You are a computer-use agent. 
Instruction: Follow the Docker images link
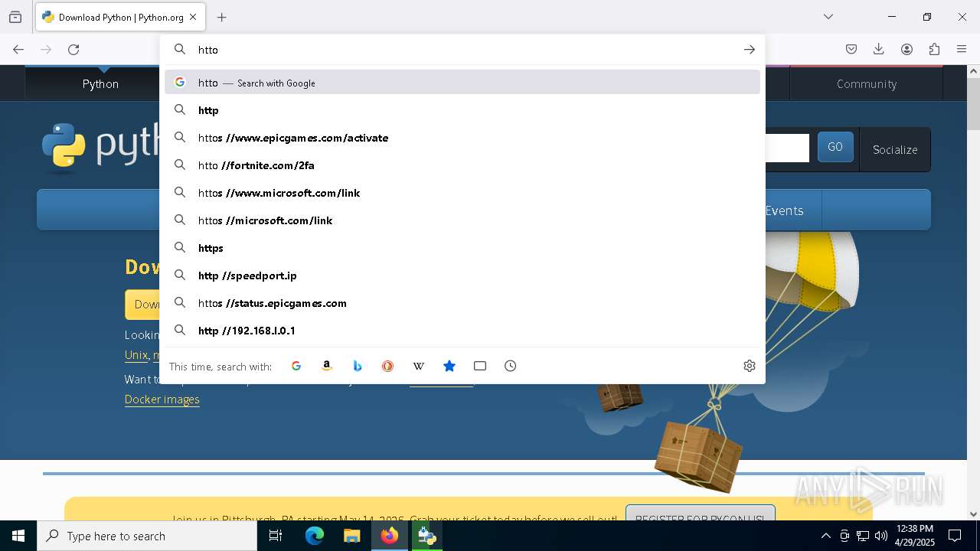(162, 399)
